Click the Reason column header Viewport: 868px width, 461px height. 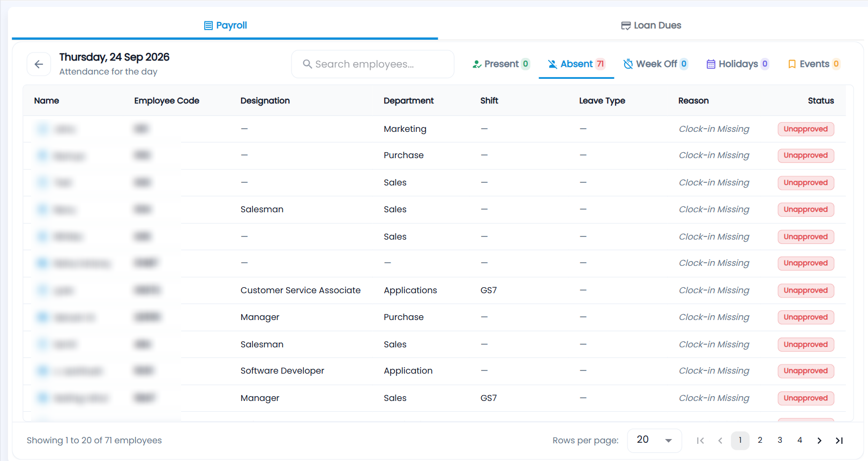pyautogui.click(x=693, y=101)
